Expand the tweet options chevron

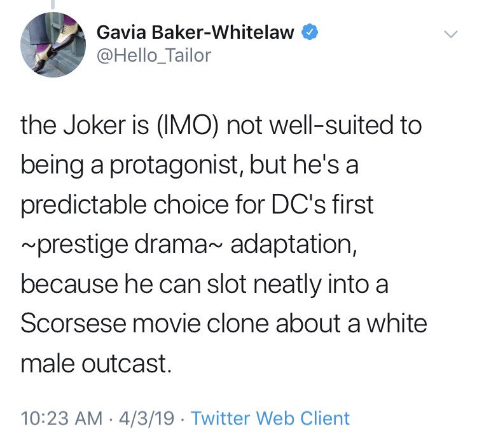click(450, 34)
